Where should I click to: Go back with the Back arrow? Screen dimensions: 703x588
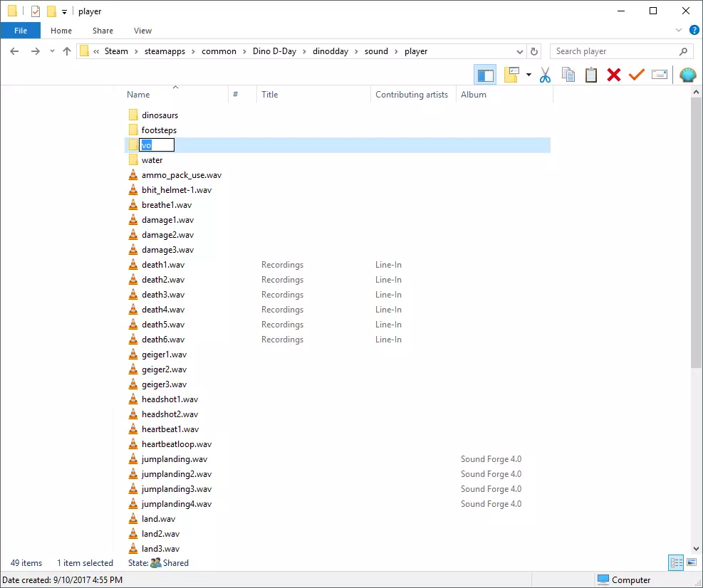(14, 51)
